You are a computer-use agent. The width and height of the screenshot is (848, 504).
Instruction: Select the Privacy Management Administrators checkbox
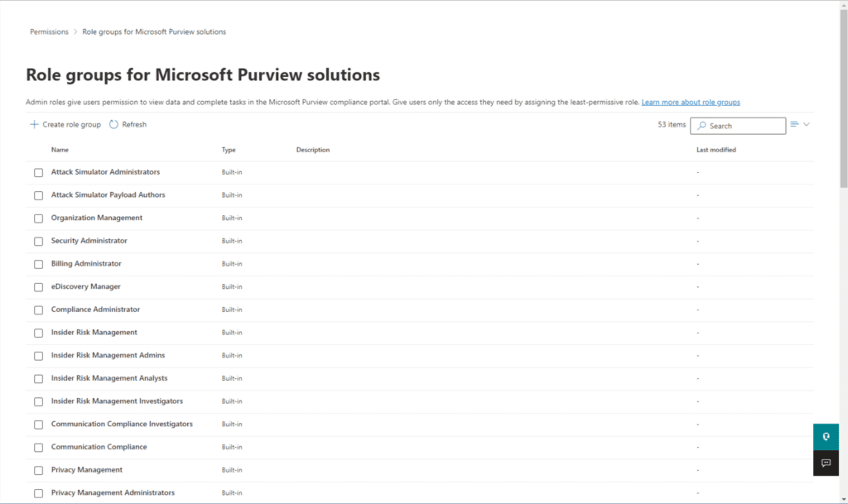click(38, 493)
